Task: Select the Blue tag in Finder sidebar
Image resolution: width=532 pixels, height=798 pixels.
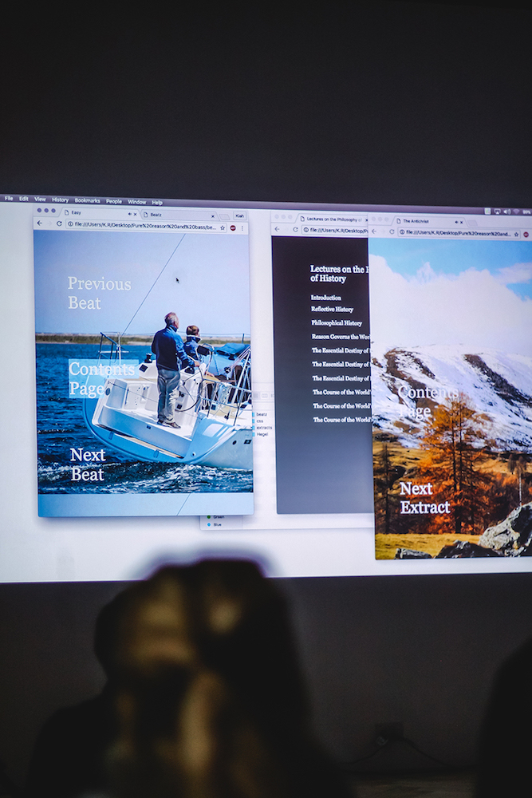Action: pyautogui.click(x=215, y=525)
